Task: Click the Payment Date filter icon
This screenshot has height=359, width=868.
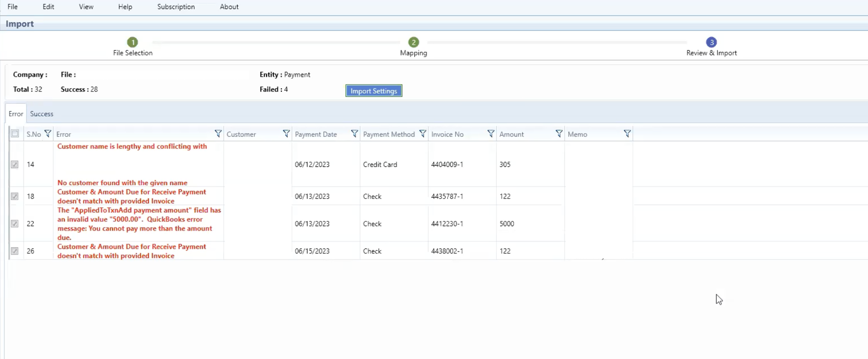Action: click(354, 134)
